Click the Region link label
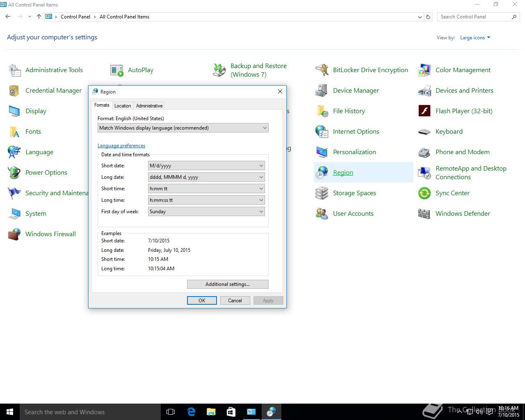525x420 pixels. click(343, 173)
